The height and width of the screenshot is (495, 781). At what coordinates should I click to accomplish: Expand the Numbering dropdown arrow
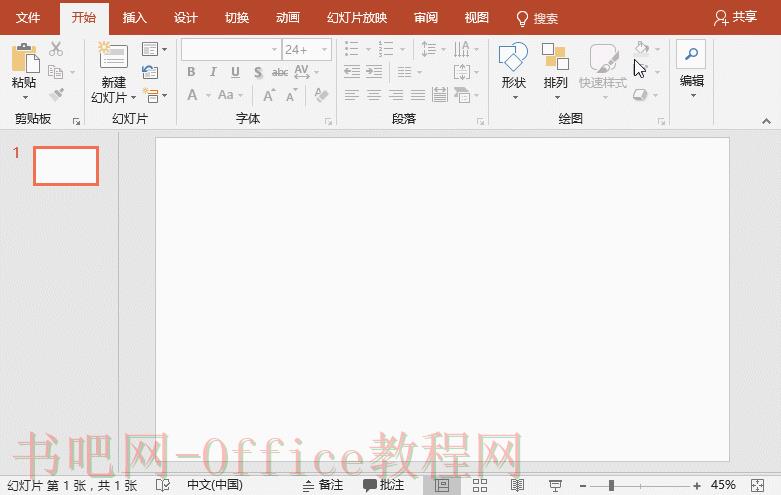coord(402,49)
